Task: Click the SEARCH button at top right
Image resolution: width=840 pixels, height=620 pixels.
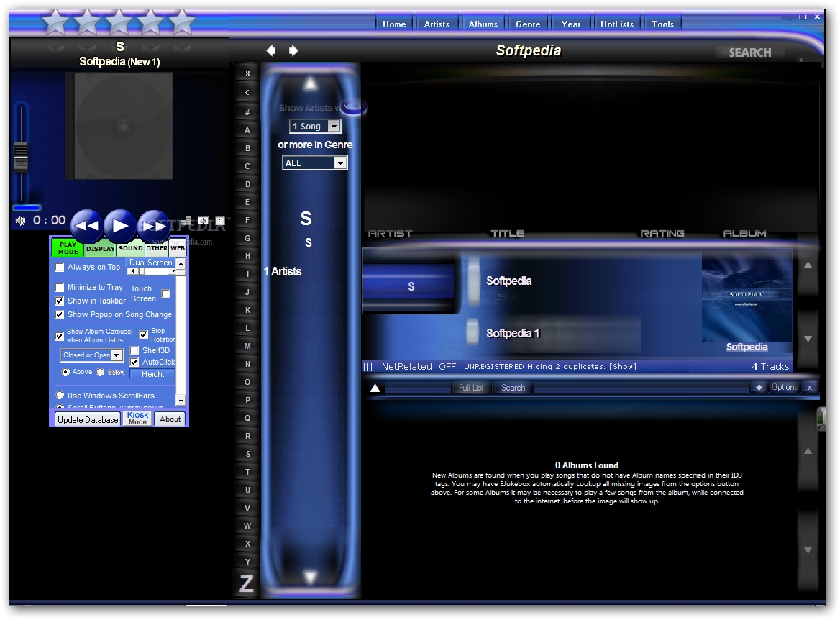Action: click(750, 53)
